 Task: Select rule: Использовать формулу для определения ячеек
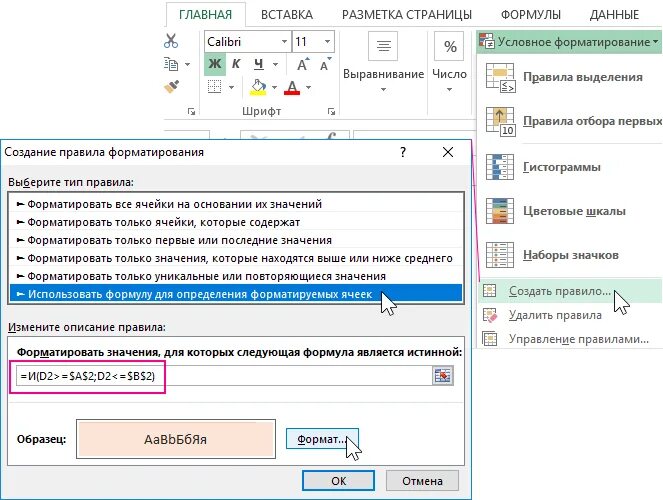coord(236,294)
